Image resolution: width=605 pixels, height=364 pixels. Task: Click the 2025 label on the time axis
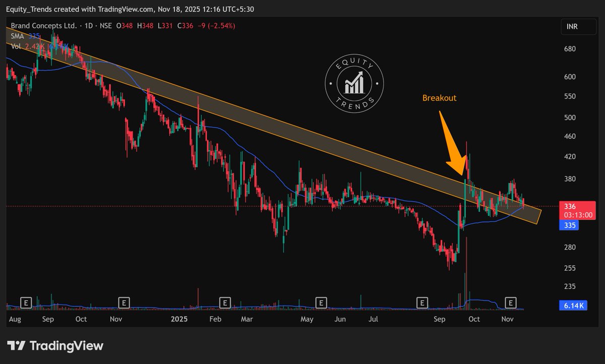(179, 319)
